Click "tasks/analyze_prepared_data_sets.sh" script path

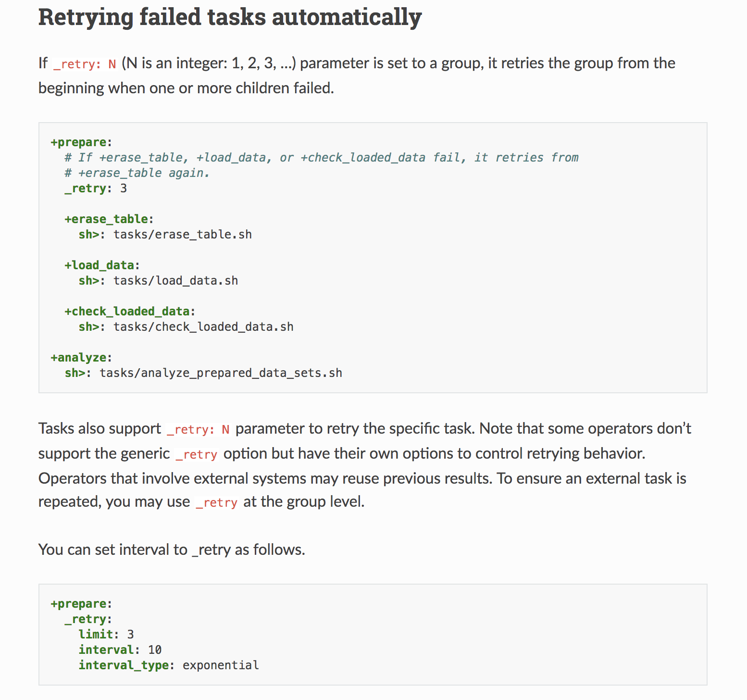(x=221, y=373)
